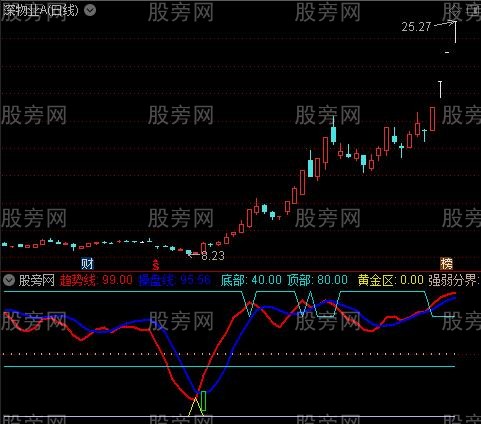
Task: Open the dropdown beside 深物业A(日线) title
Action: [x=90, y=10]
